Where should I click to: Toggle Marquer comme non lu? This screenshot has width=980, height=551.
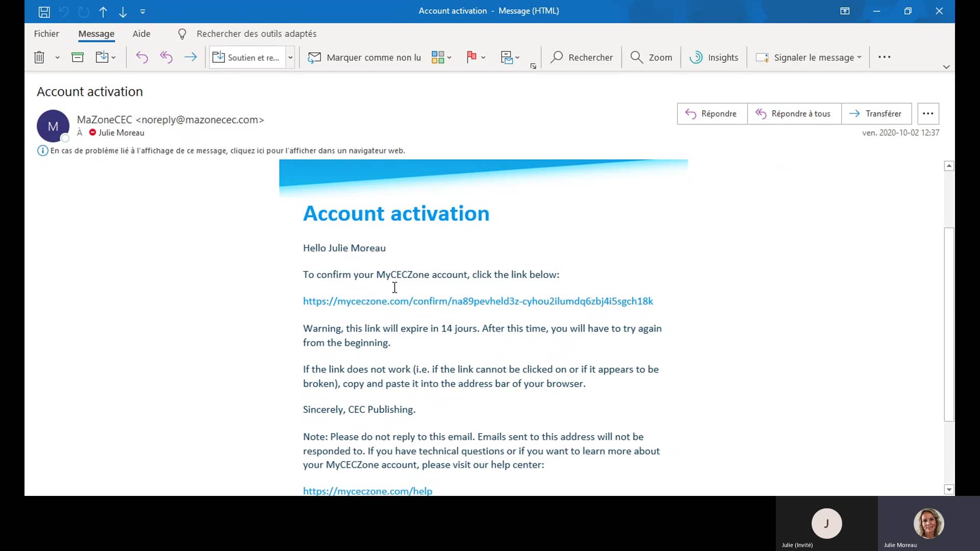click(x=364, y=57)
